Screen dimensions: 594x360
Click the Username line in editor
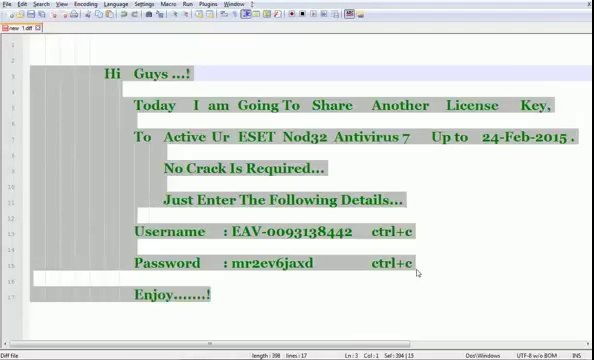click(x=273, y=232)
